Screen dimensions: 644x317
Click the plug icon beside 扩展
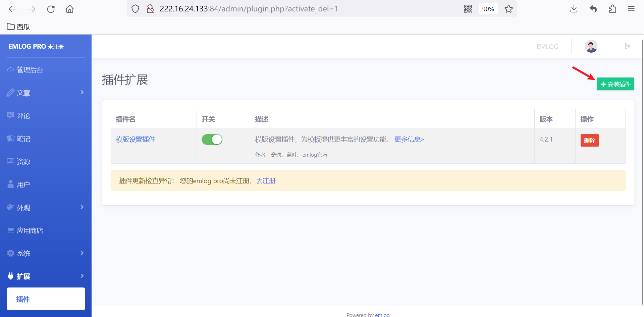tap(11, 276)
